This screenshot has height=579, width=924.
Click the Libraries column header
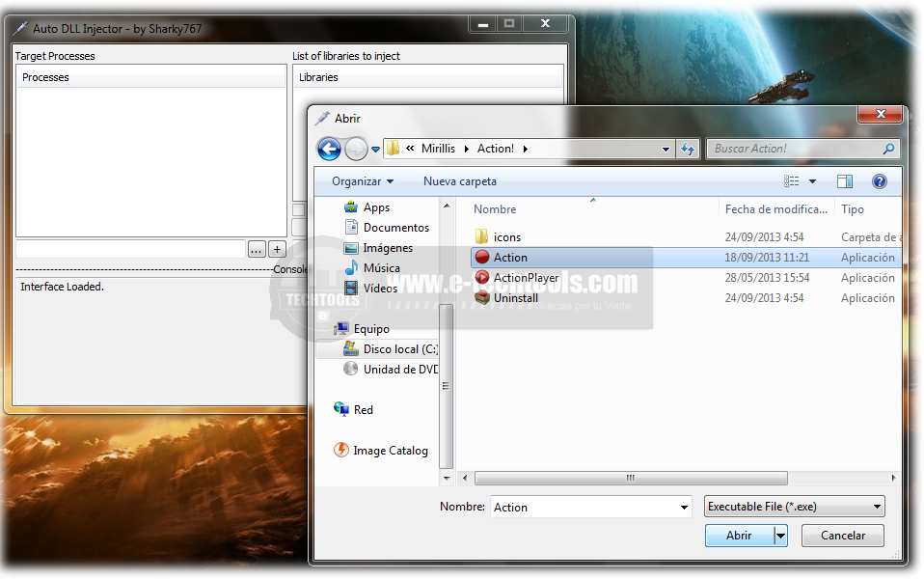point(428,77)
